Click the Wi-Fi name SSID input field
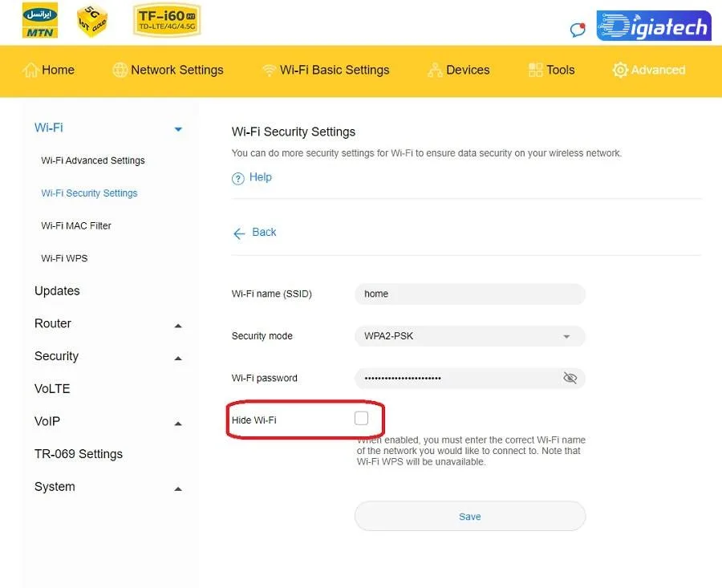Image resolution: width=722 pixels, height=588 pixels. click(469, 294)
